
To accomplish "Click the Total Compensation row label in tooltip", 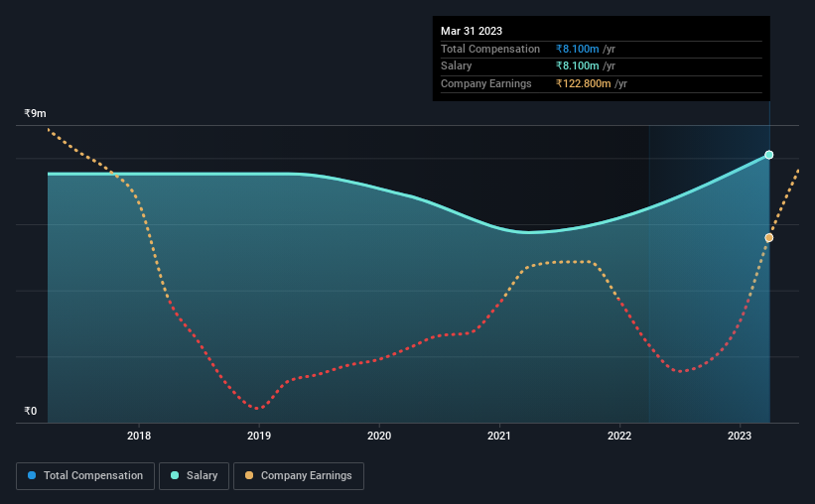I will pos(490,49).
